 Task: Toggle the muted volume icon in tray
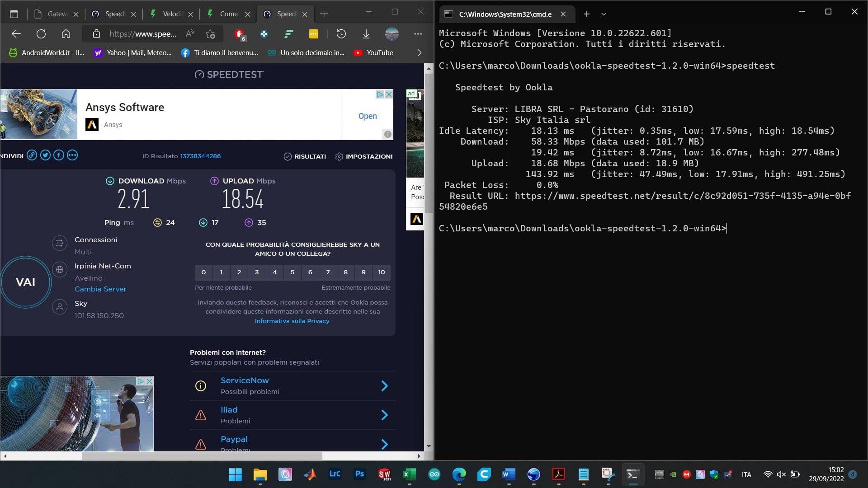click(781, 474)
